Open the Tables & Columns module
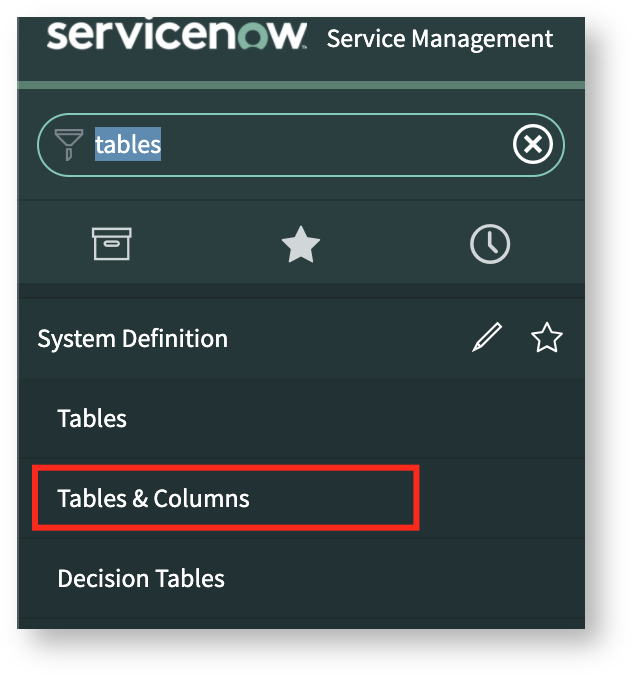 (153, 498)
